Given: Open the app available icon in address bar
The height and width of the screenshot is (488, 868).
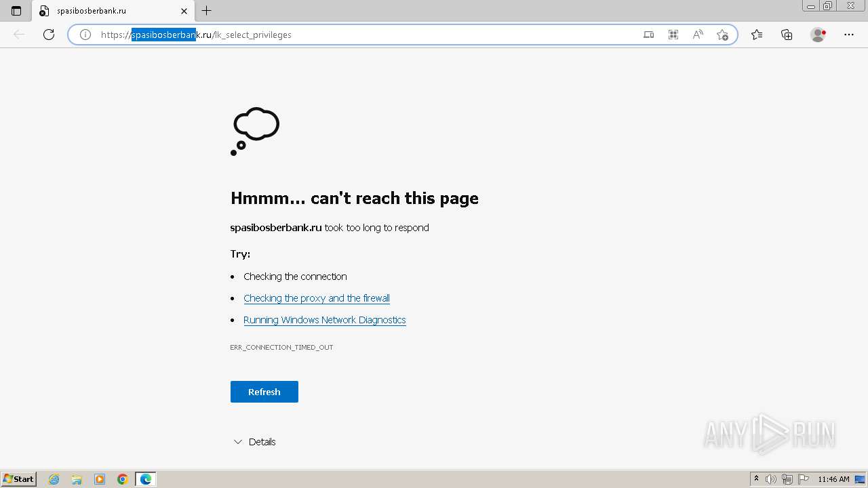Looking at the screenshot, I should [649, 35].
